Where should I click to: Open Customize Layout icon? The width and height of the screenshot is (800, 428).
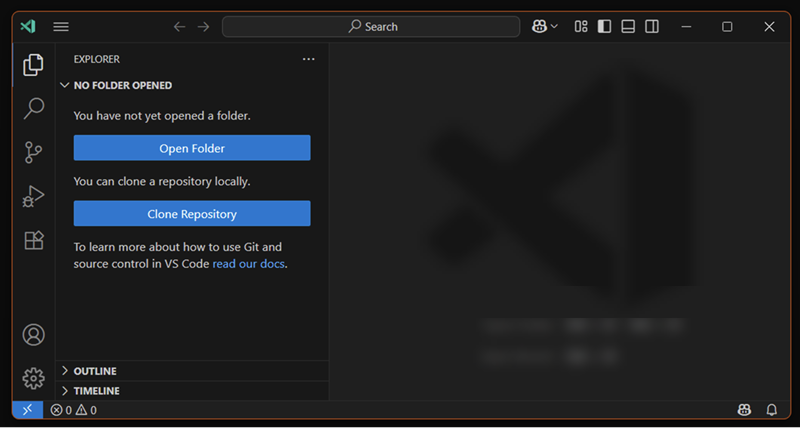coord(581,27)
